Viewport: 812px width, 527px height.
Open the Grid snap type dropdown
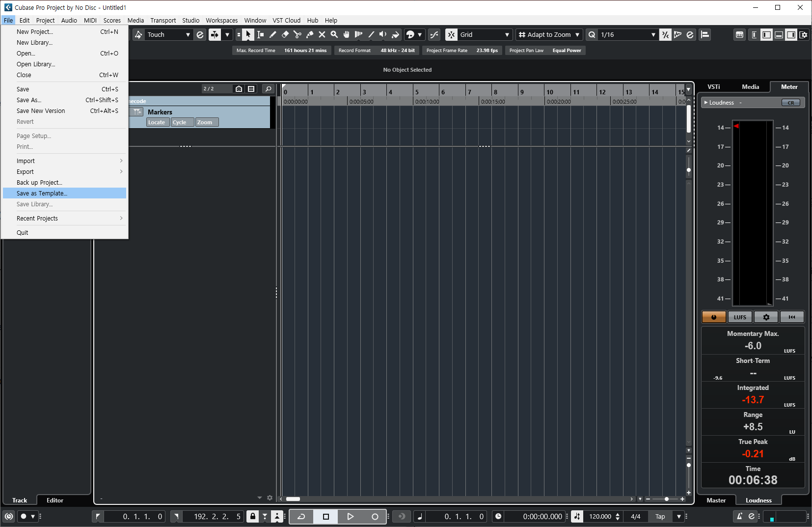[485, 34]
